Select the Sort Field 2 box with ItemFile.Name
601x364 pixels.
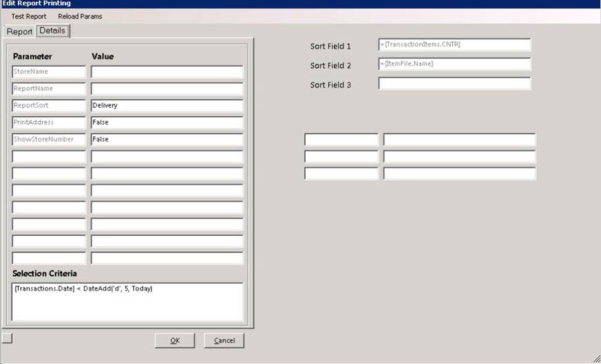point(455,64)
